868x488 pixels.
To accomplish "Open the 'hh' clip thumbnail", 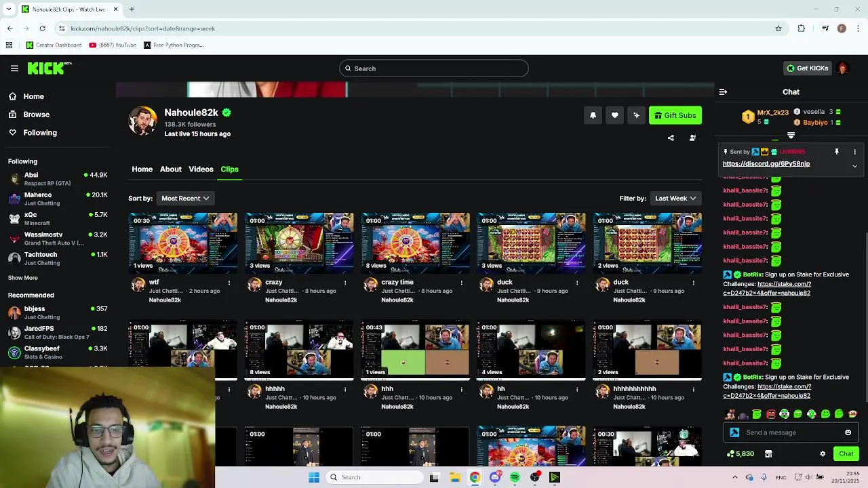I will coord(531,350).
